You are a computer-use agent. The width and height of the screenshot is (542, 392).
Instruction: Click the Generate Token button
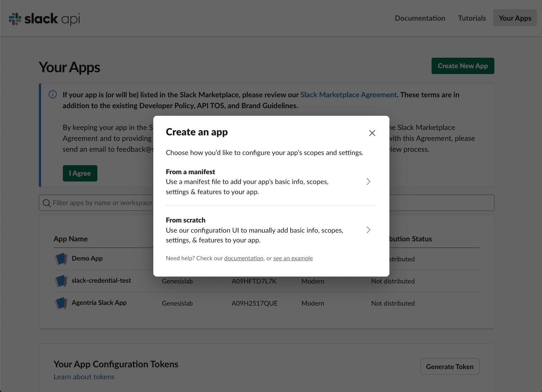coord(450,367)
